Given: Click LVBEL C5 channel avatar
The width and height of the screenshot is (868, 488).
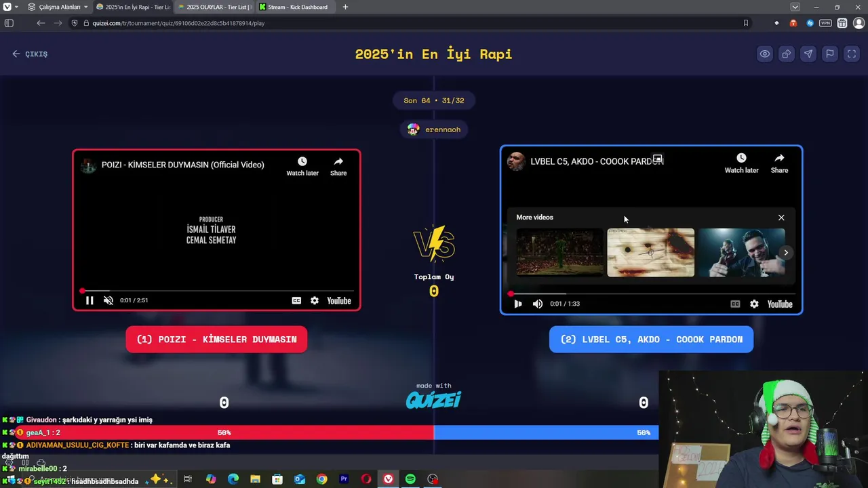Looking at the screenshot, I should (x=516, y=161).
